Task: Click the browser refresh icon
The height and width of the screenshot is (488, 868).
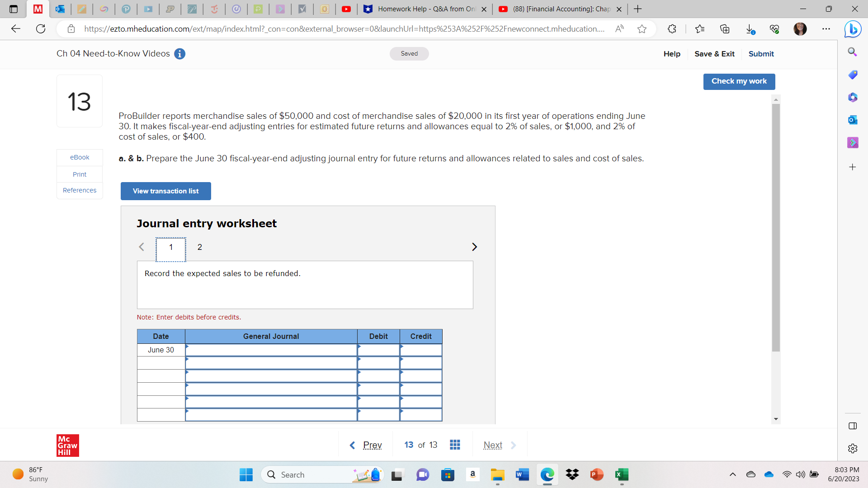Action: click(41, 29)
